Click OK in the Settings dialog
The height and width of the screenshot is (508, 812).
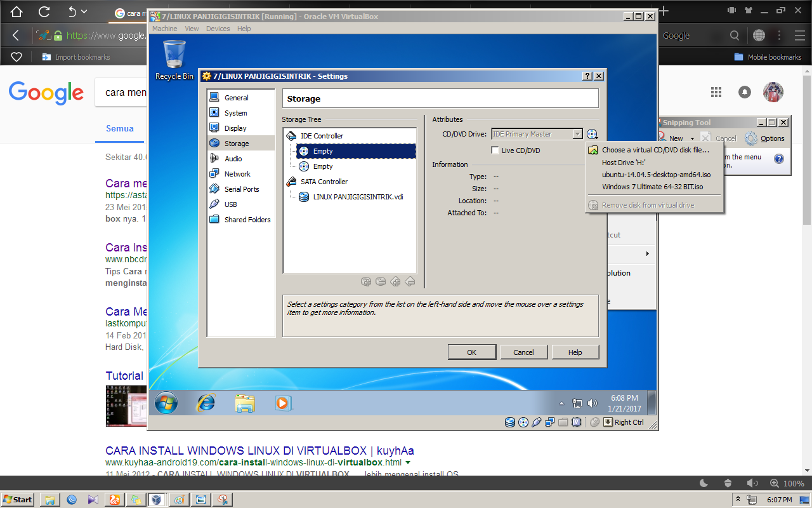471,352
